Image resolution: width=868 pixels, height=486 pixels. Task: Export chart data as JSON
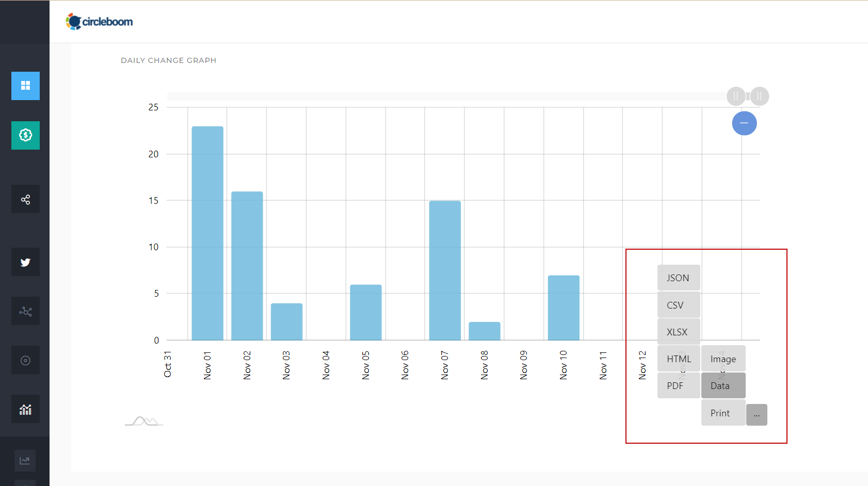pyautogui.click(x=678, y=278)
